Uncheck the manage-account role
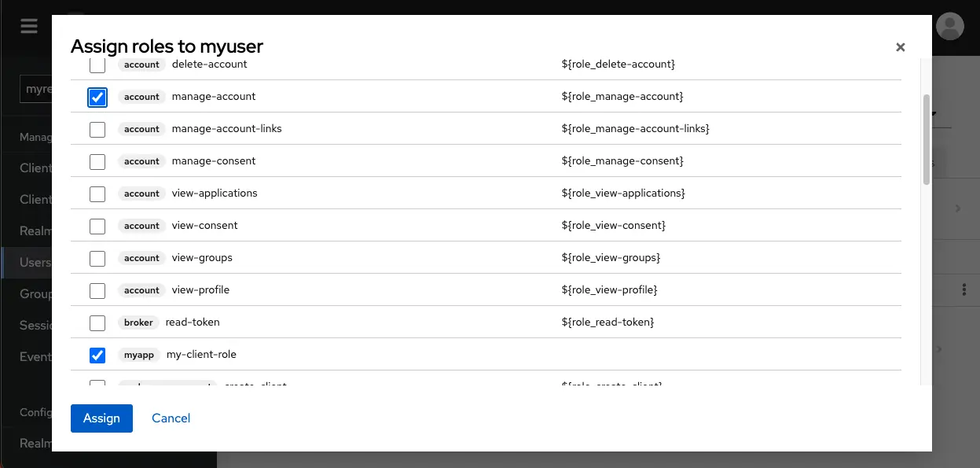Image resolution: width=980 pixels, height=468 pixels. pos(97,97)
